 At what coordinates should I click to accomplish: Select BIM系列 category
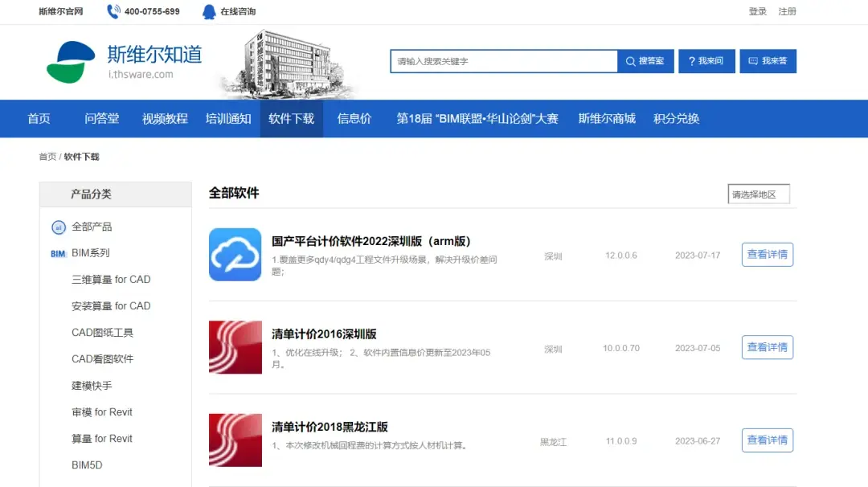(91, 253)
